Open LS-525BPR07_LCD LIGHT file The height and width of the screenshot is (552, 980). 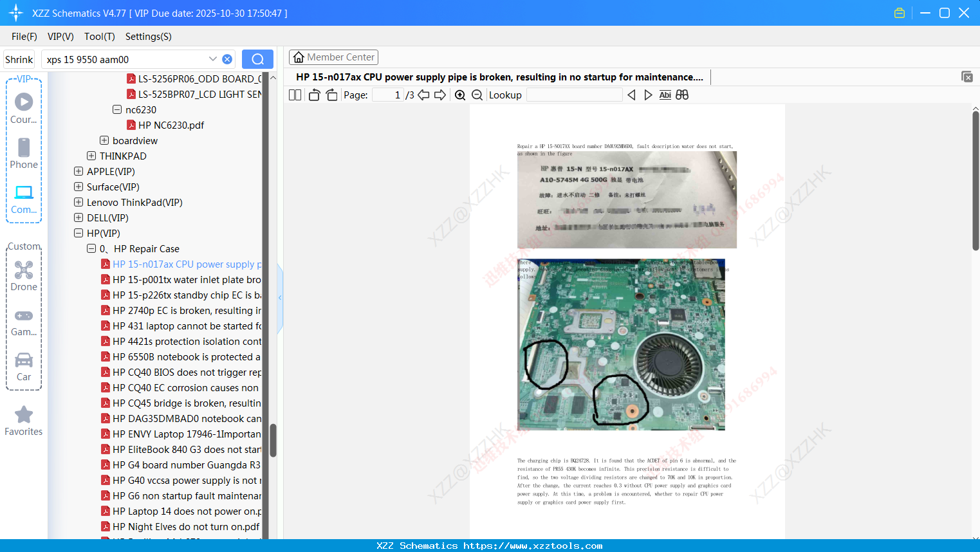pos(194,94)
